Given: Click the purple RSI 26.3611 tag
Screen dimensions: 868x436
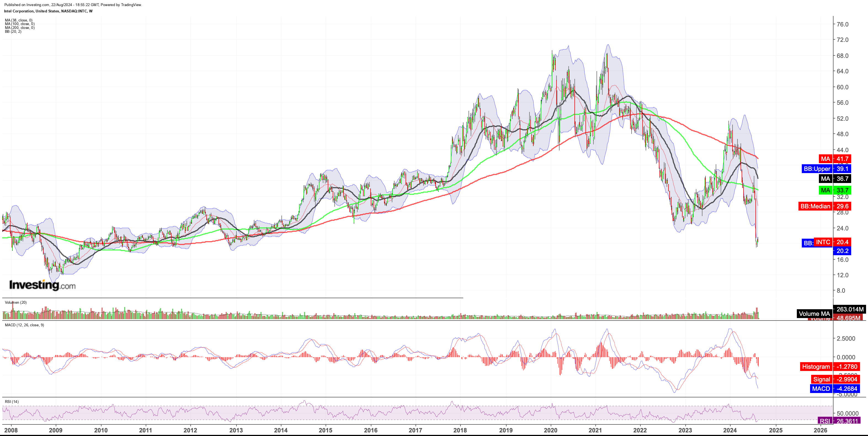Looking at the screenshot, I should 839,421.
